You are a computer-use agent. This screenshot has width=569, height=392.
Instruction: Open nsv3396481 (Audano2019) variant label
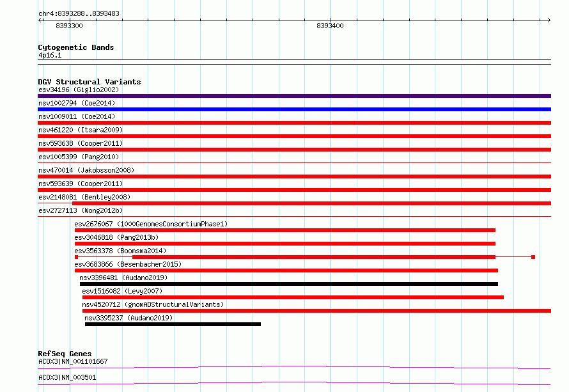click(123, 278)
